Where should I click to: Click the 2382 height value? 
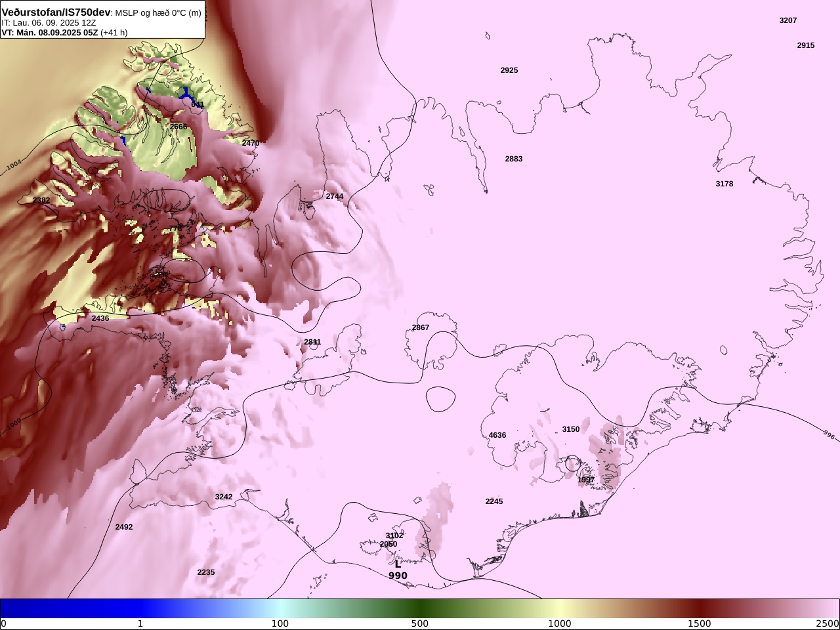[41, 201]
